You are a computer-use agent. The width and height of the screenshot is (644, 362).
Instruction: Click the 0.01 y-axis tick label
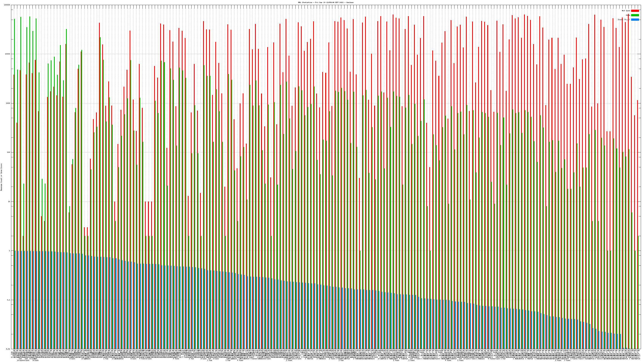8,349
